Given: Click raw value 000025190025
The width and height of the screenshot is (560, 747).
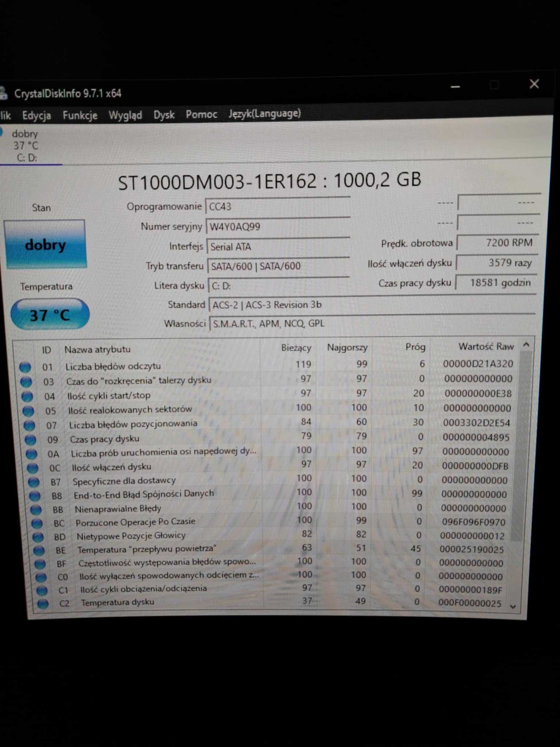Looking at the screenshot, I should tap(472, 549).
